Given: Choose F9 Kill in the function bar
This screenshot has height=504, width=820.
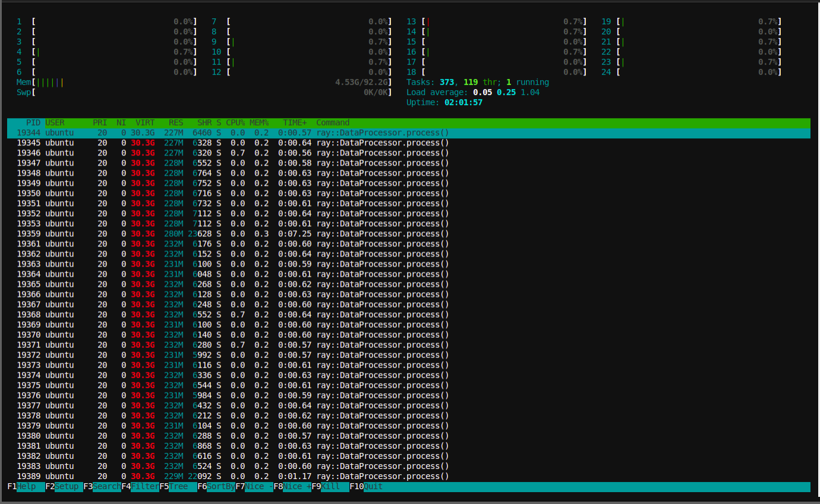Looking at the screenshot, I should (x=330, y=487).
